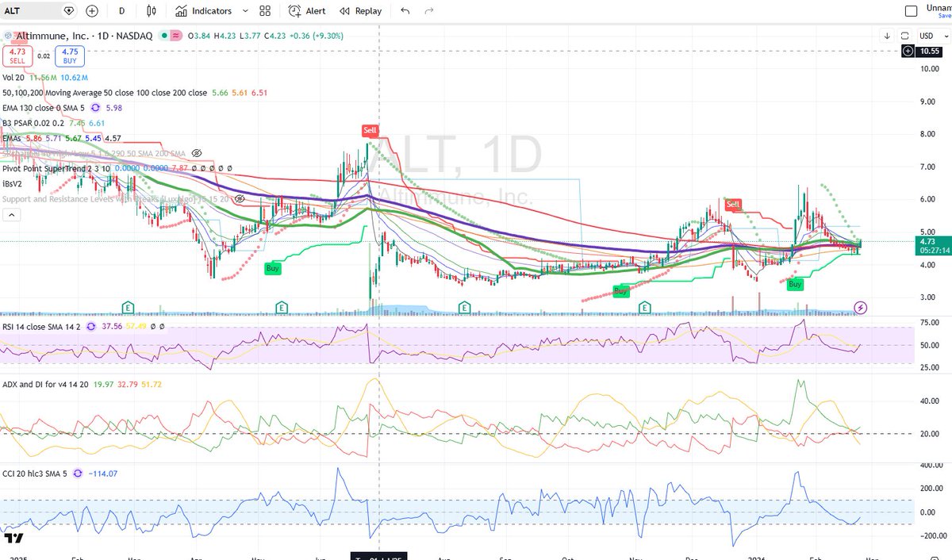Click the diamond icon beside ALT symbol
The height and width of the screenshot is (560, 952).
pos(68,11)
